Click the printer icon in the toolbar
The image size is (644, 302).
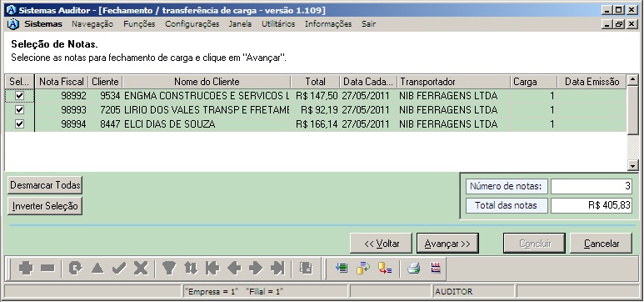(x=413, y=269)
